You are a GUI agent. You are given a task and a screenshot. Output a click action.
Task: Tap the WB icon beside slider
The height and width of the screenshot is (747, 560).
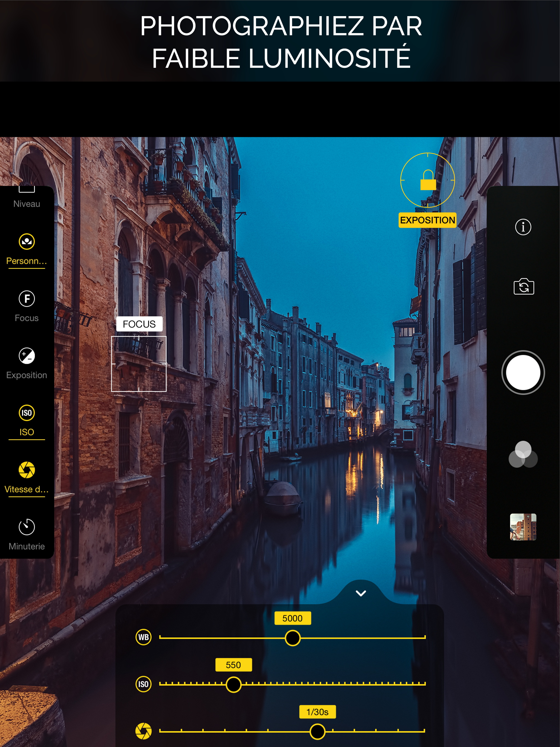[x=144, y=637]
